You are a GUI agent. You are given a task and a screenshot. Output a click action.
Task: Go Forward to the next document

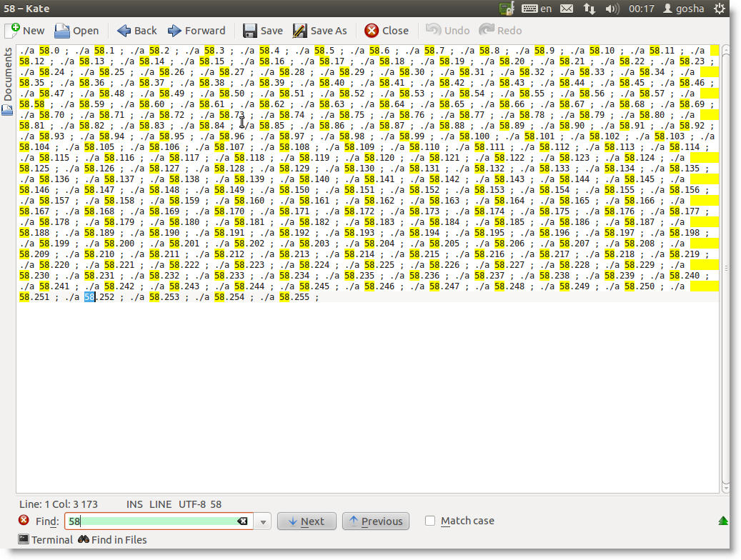(196, 31)
